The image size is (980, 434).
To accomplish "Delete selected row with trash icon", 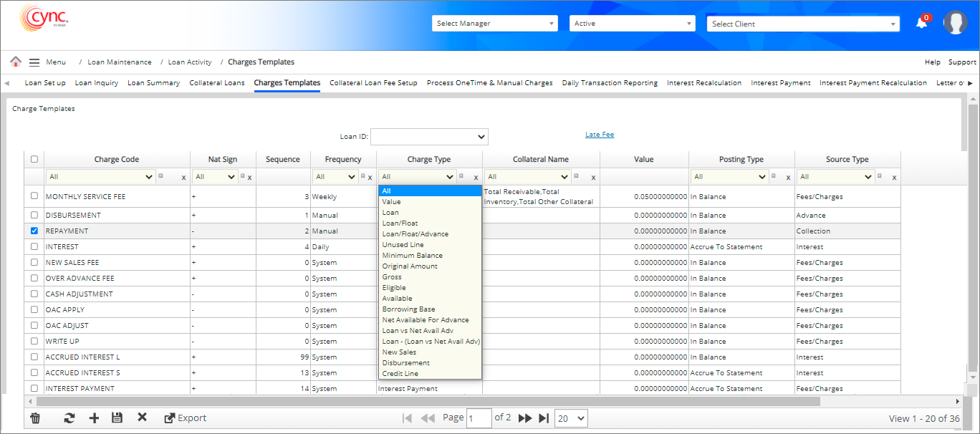I will coord(35,418).
